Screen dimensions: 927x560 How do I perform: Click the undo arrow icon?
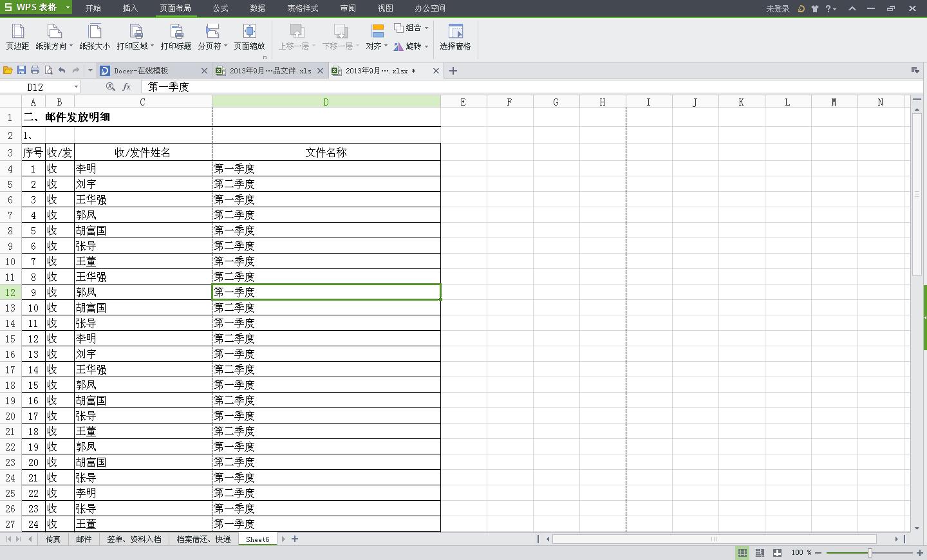pyautogui.click(x=62, y=70)
